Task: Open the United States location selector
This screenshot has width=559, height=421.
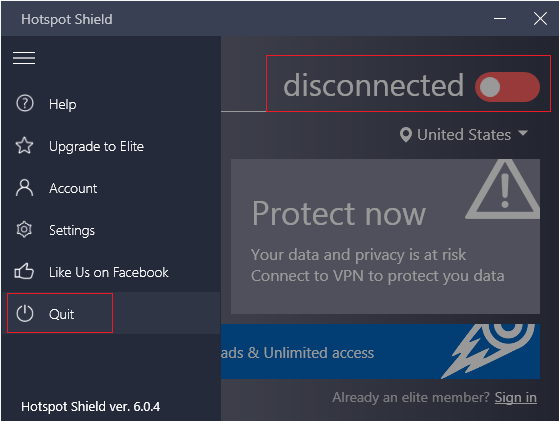Action: [464, 135]
